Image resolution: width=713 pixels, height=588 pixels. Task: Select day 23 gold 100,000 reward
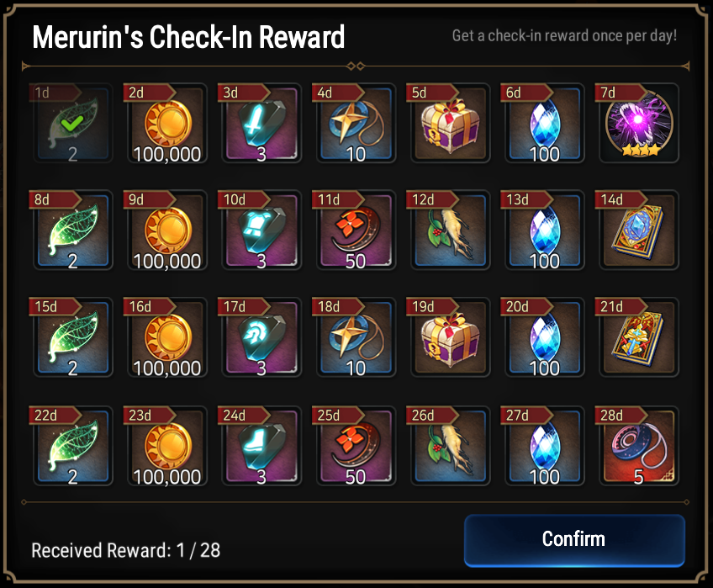[166, 446]
